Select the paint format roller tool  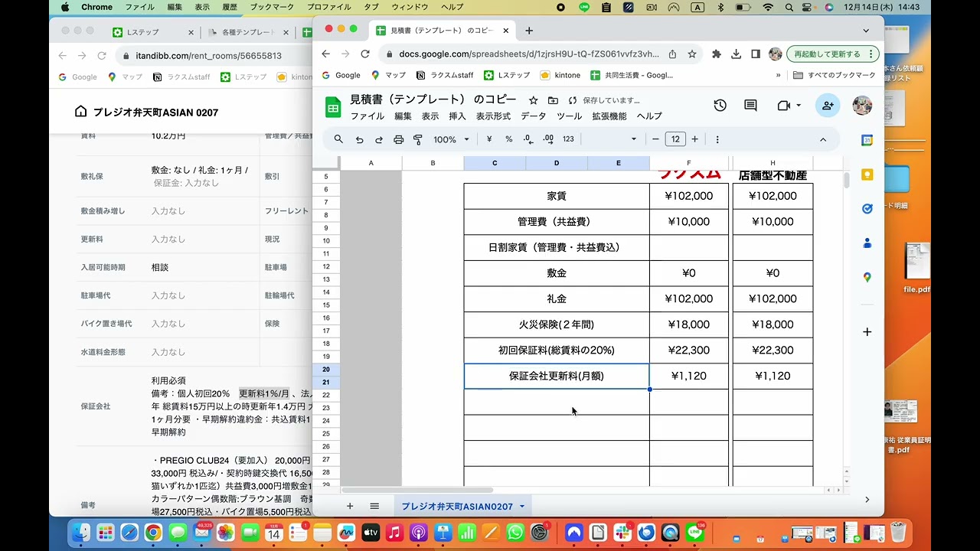[418, 139]
